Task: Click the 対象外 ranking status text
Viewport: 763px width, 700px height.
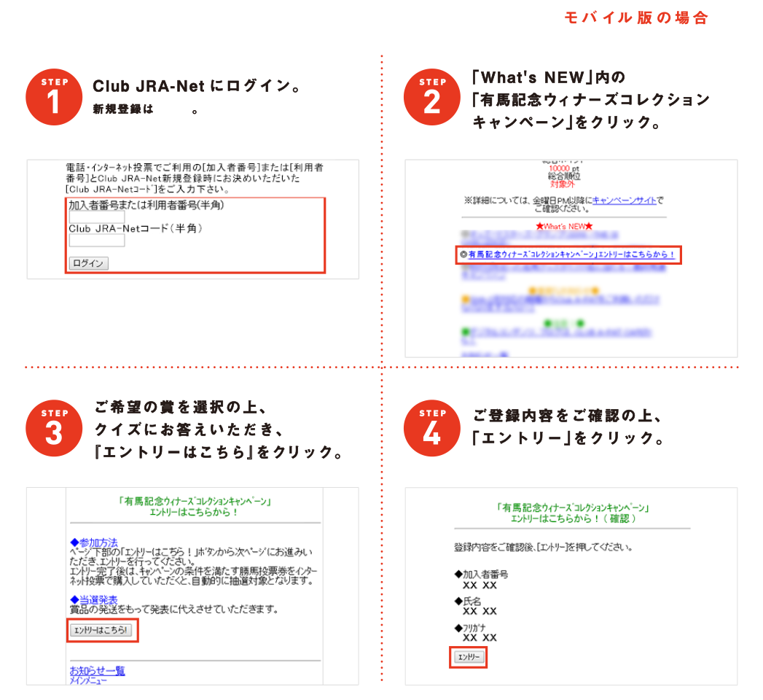Action: (x=563, y=184)
